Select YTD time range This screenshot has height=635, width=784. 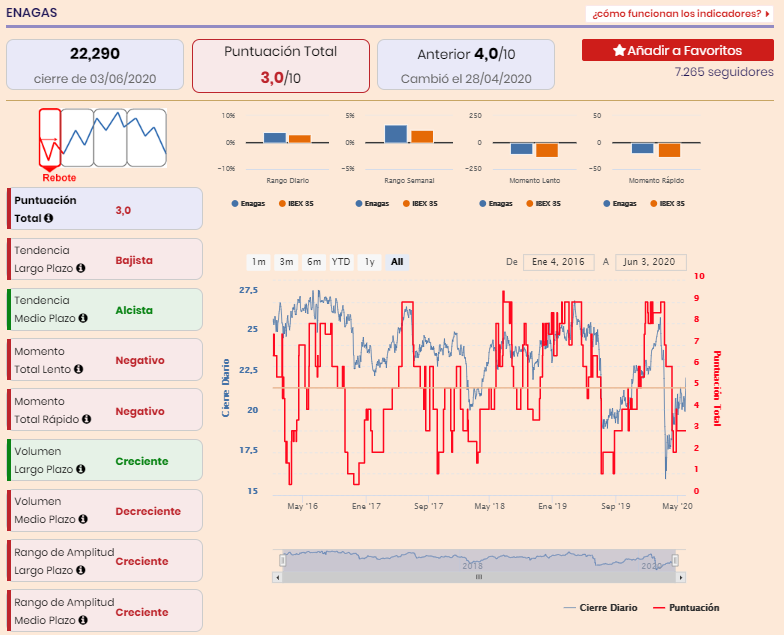pyautogui.click(x=341, y=262)
